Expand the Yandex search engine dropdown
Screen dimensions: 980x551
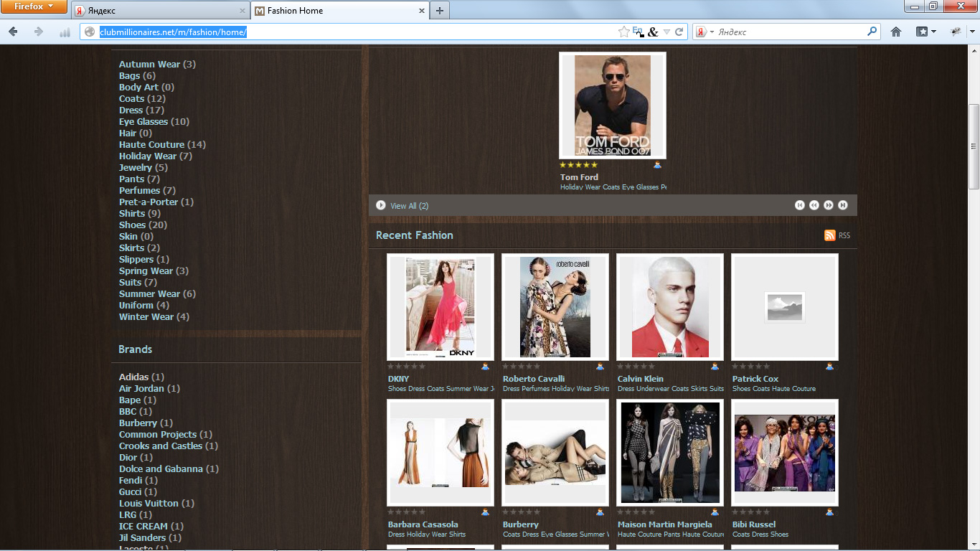705,32
